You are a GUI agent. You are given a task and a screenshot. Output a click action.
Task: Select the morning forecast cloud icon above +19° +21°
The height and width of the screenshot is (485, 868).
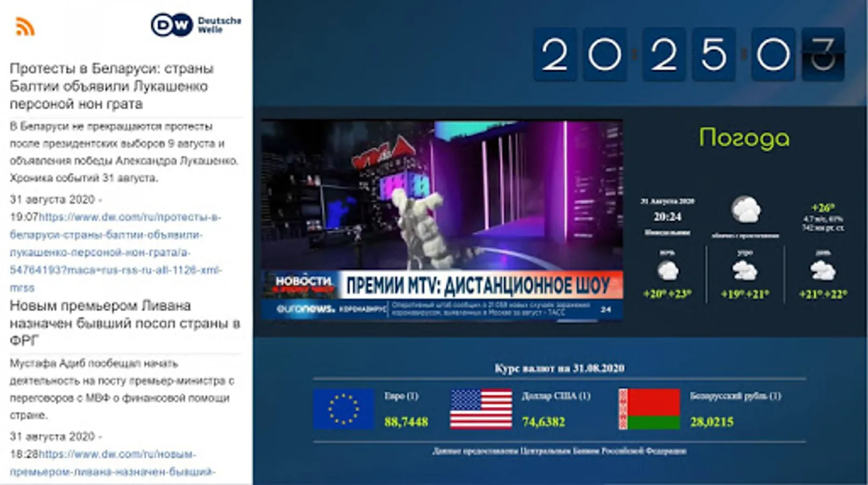click(745, 271)
